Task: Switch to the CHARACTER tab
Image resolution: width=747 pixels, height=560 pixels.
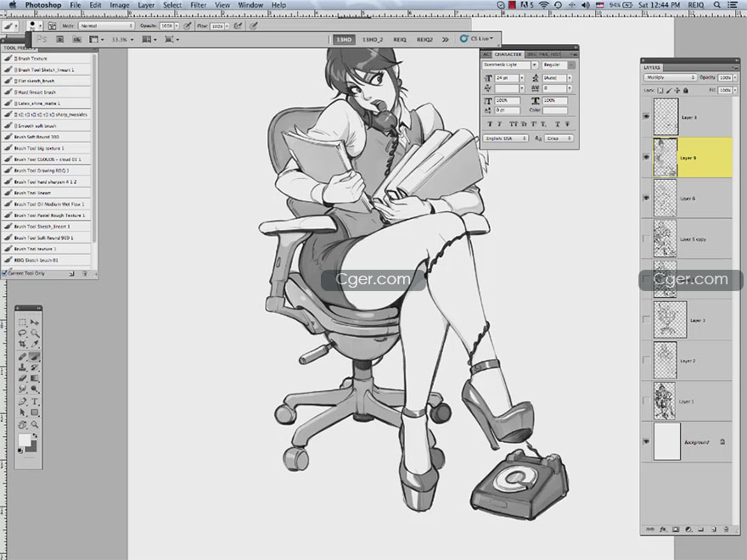Action: (508, 54)
